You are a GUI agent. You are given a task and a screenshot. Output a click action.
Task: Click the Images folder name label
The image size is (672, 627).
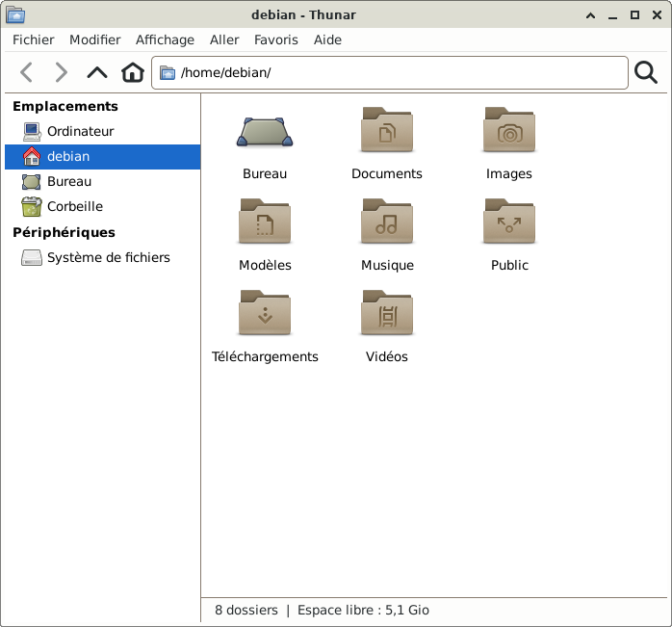[509, 174]
